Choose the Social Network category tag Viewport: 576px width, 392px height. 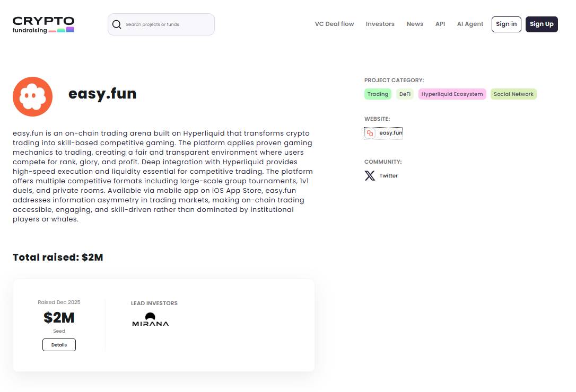tap(513, 94)
